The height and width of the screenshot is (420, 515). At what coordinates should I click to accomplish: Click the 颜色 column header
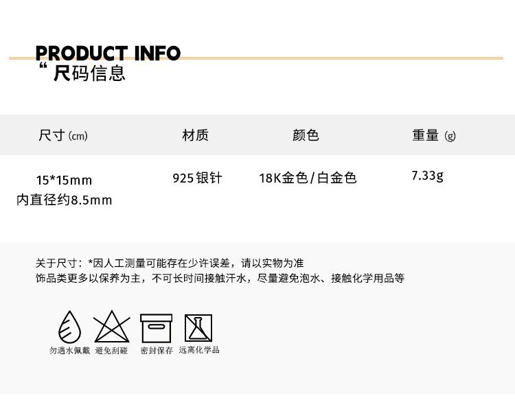click(x=306, y=135)
